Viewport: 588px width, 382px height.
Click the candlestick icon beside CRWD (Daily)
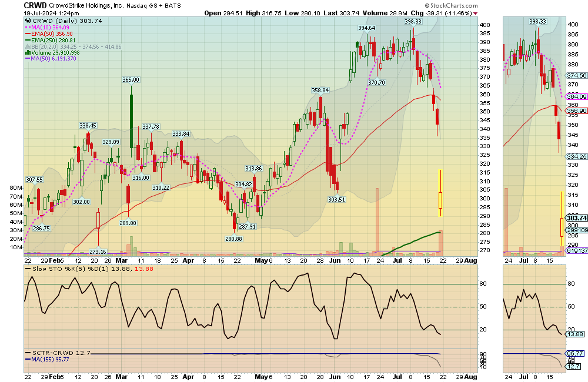[x=28, y=21]
